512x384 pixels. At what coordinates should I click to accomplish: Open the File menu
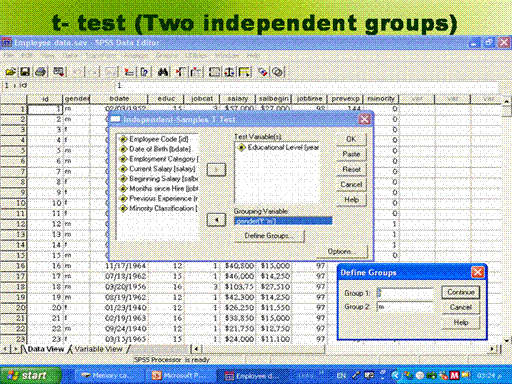[9, 55]
